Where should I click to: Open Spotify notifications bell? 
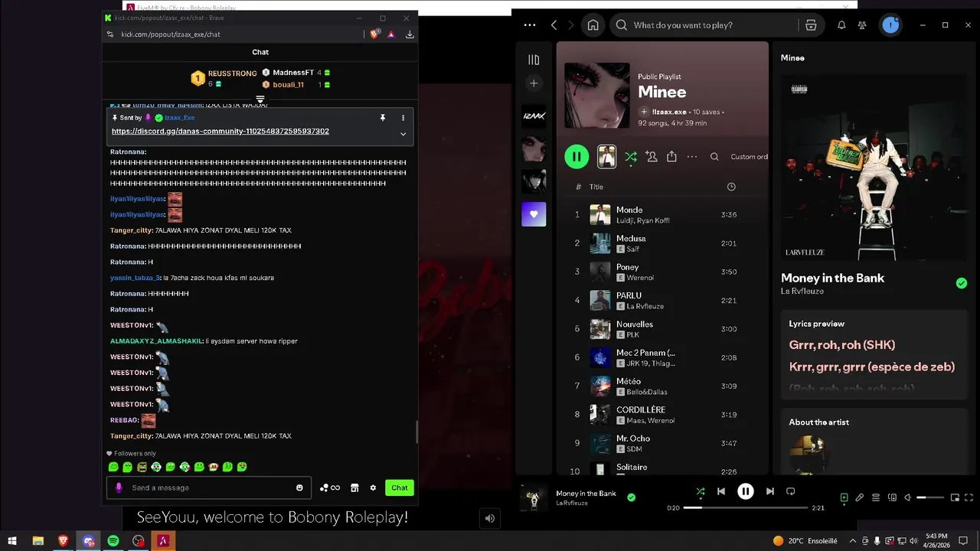tap(841, 25)
